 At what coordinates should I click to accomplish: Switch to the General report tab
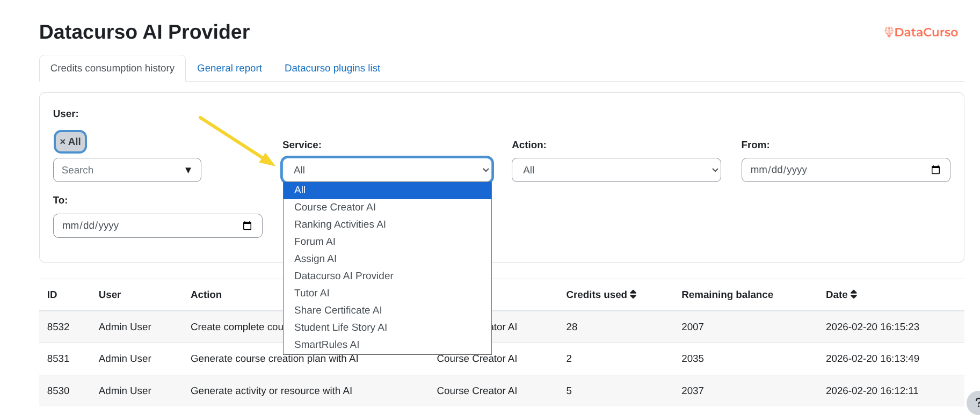pos(229,68)
